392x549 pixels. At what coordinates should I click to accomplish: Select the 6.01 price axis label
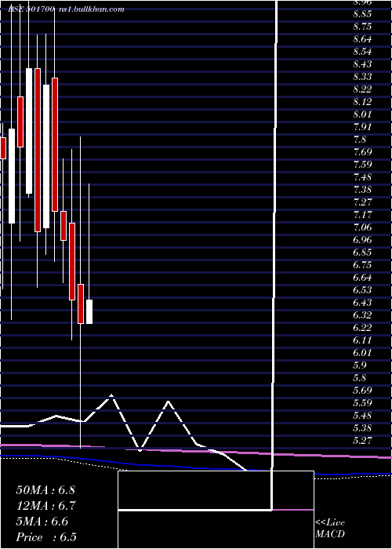point(362,353)
